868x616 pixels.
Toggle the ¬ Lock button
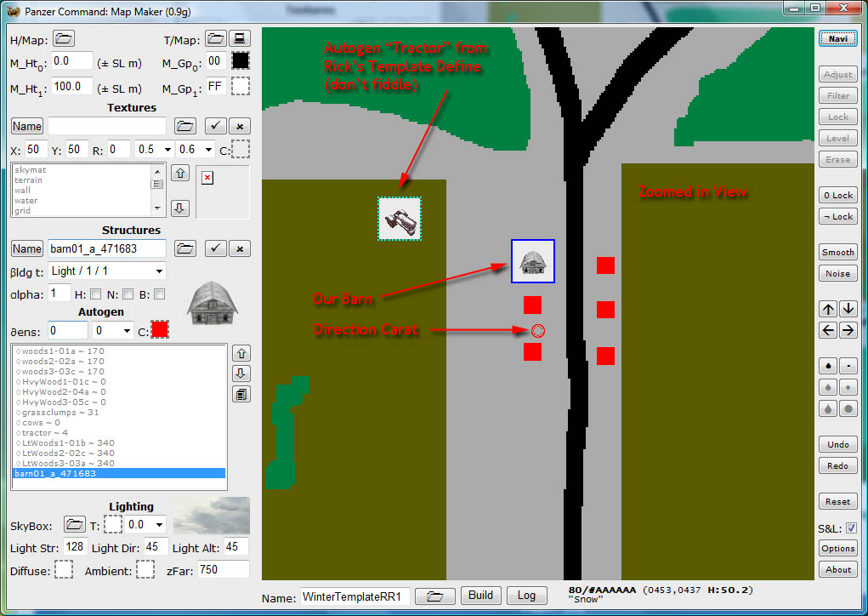[x=838, y=217]
